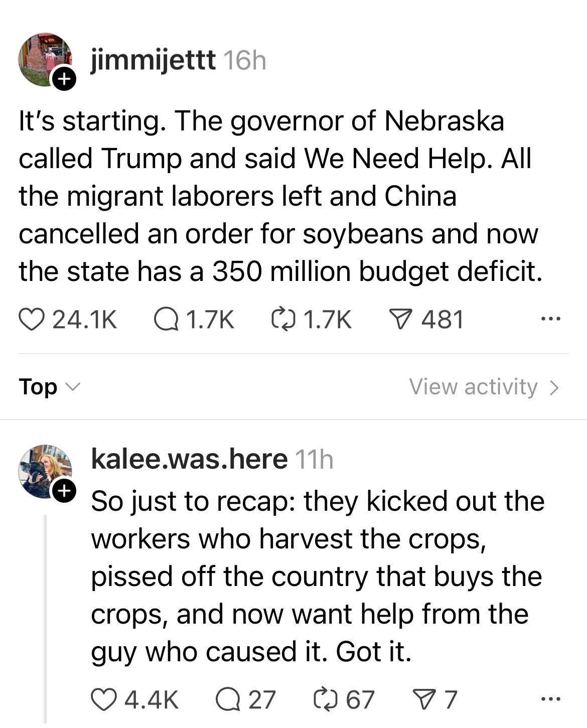
Task: Open jimmijettt's profile from username
Action: (x=154, y=61)
